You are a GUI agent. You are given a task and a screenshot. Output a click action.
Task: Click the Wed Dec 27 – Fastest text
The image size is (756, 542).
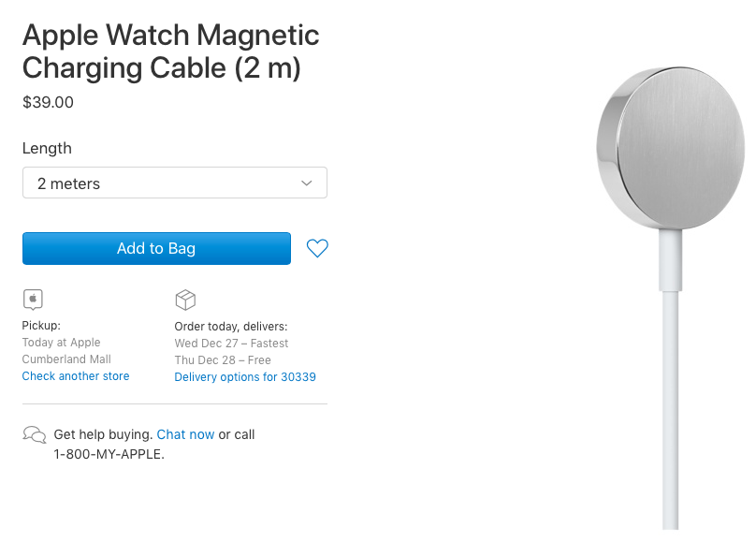click(x=231, y=344)
